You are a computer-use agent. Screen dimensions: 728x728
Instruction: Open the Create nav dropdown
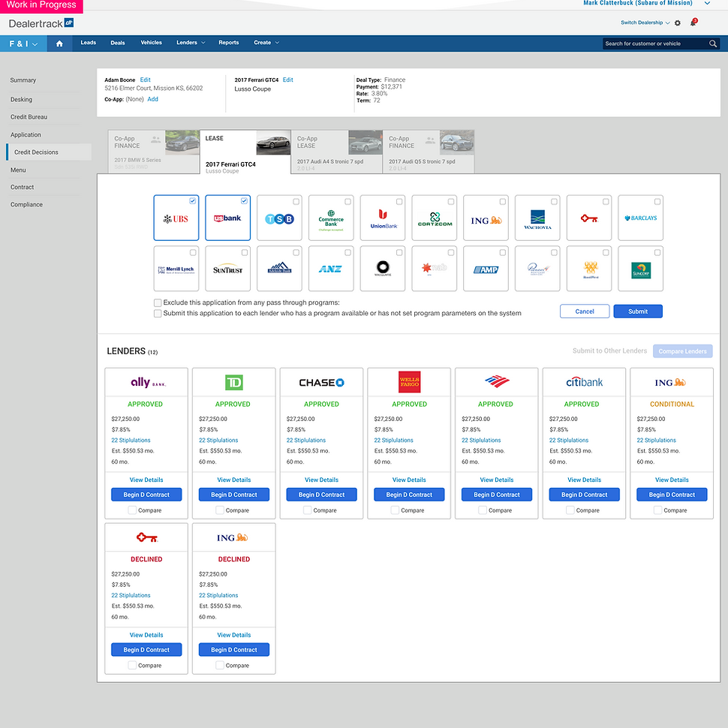[x=266, y=43]
